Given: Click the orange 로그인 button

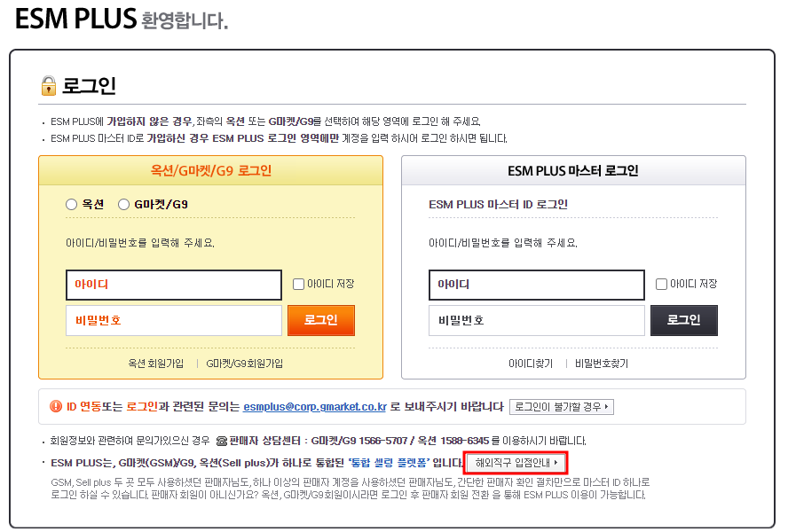Looking at the screenshot, I should pos(321,320).
